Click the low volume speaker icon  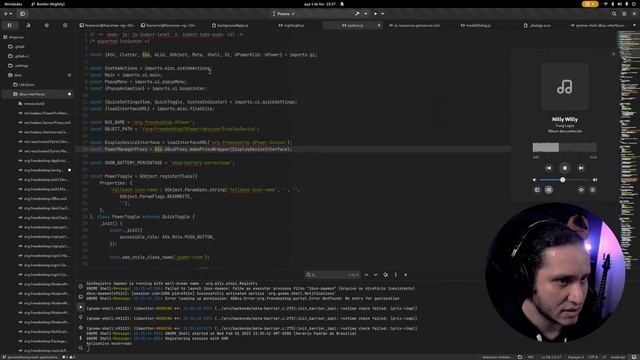[534, 180]
